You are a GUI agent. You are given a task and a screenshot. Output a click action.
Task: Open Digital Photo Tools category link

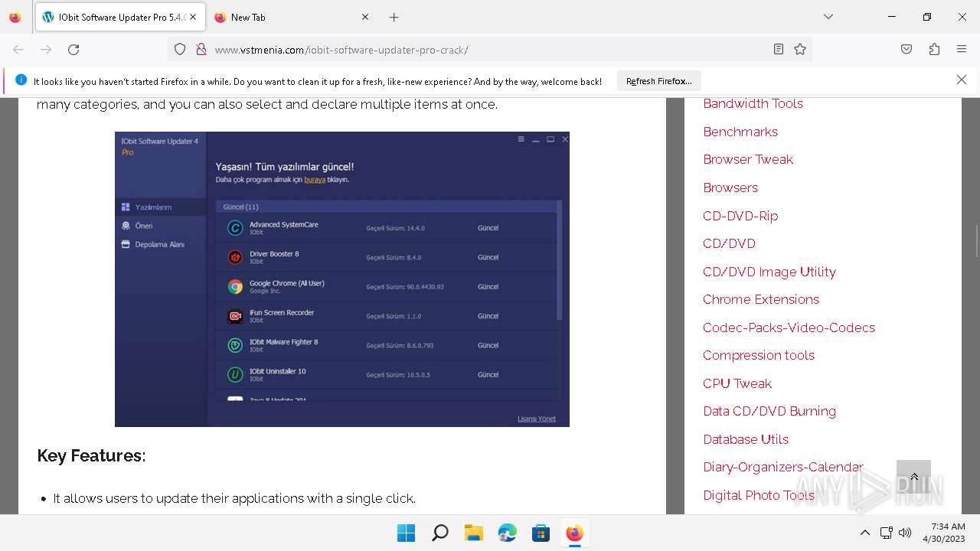pyautogui.click(x=759, y=495)
